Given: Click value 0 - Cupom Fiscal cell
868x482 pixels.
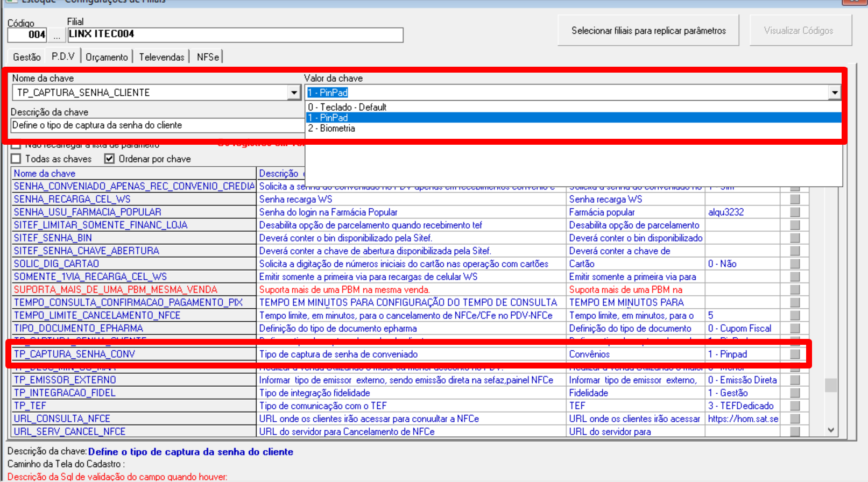Looking at the screenshot, I should [x=743, y=328].
